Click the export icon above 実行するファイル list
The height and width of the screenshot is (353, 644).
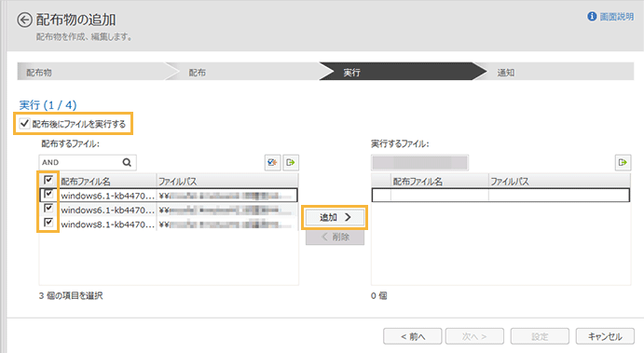623,163
